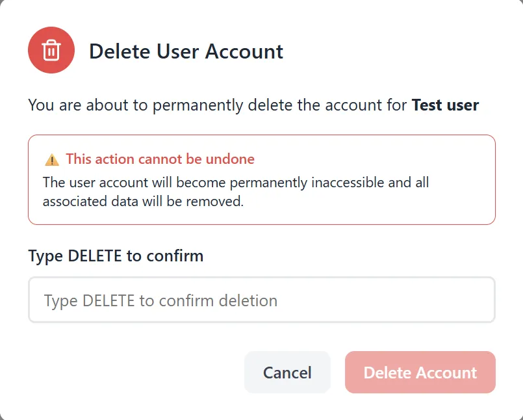Click the Delete User Account title
523x420 pixels.
[186, 51]
